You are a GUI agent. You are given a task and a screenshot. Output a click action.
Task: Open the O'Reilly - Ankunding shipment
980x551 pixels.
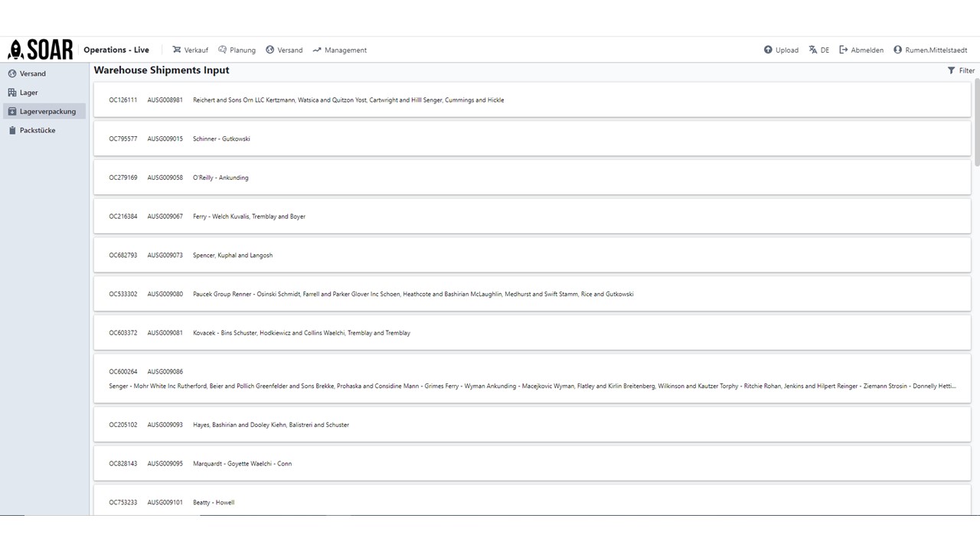[x=532, y=178]
